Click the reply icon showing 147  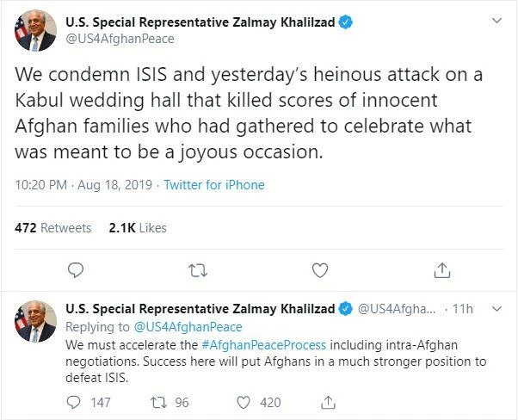(x=76, y=402)
